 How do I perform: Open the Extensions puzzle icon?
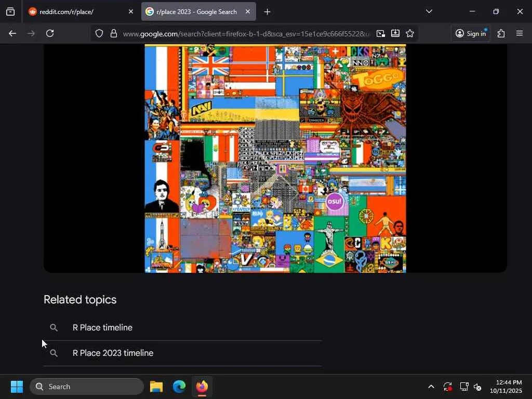(501, 33)
